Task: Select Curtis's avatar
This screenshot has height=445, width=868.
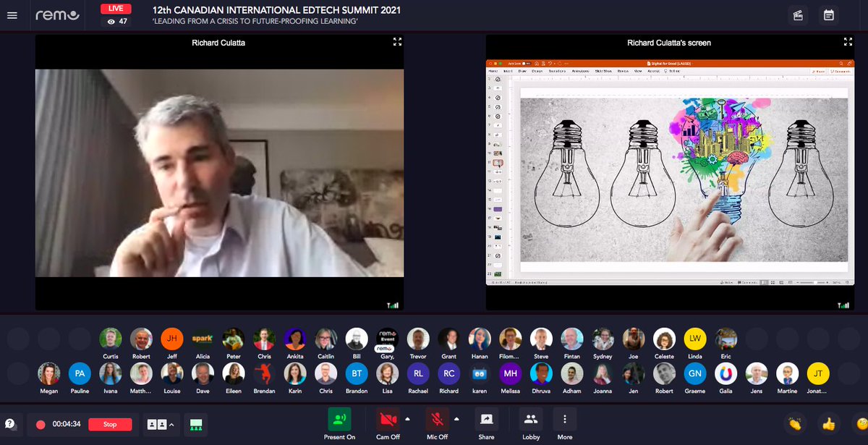Action: click(x=111, y=339)
